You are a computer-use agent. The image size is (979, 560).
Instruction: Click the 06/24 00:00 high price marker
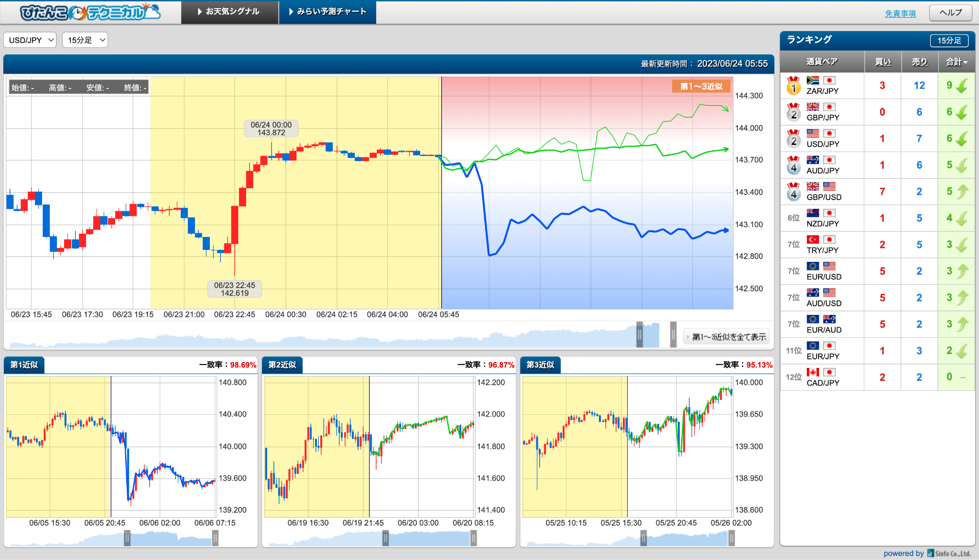271,129
